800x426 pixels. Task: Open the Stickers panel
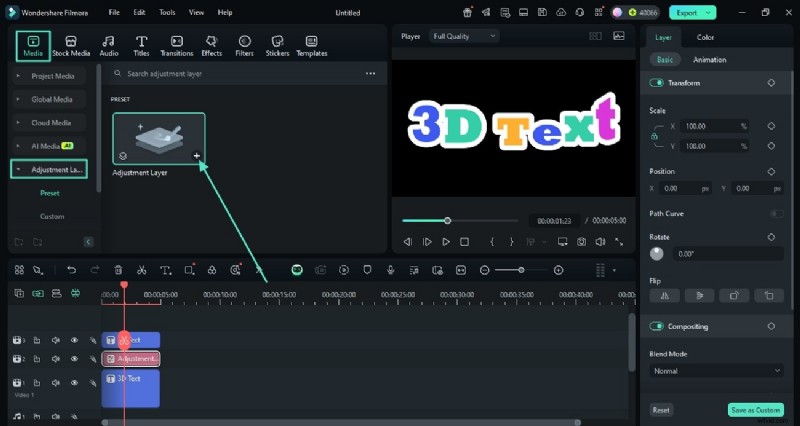[x=278, y=46]
